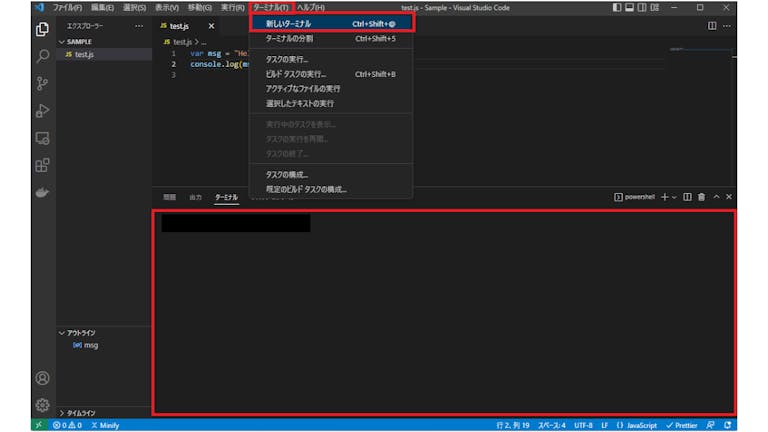Add a new terminal with plus icon
Screen dimensions: 768x432
[x=664, y=197]
